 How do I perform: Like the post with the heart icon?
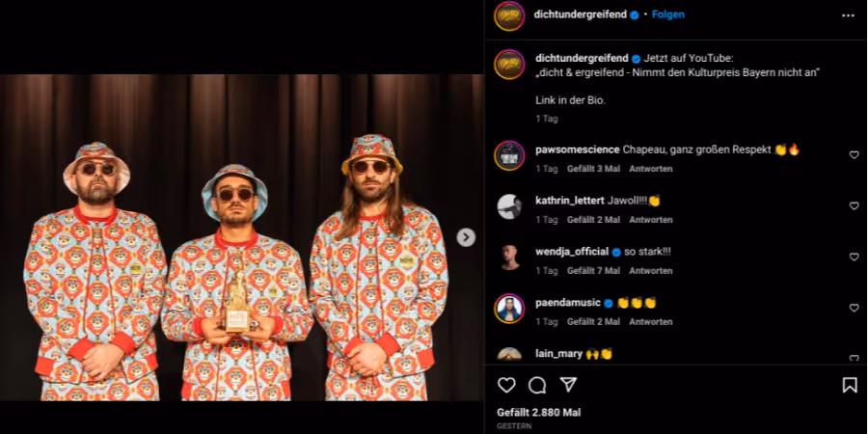tap(506, 385)
